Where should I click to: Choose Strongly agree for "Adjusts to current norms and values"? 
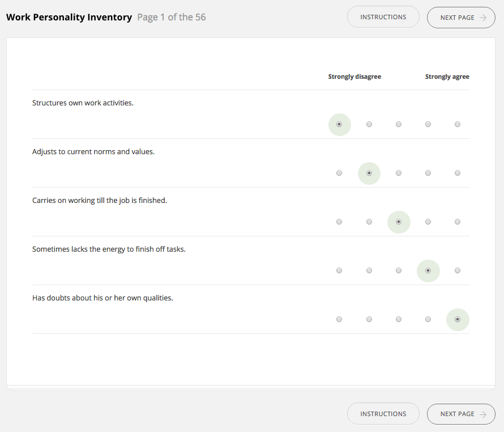pyautogui.click(x=458, y=173)
